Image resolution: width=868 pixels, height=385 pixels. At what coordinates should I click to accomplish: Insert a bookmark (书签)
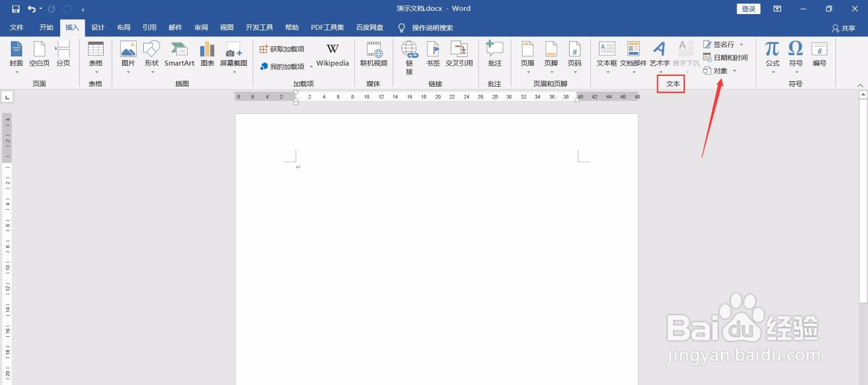tap(433, 54)
